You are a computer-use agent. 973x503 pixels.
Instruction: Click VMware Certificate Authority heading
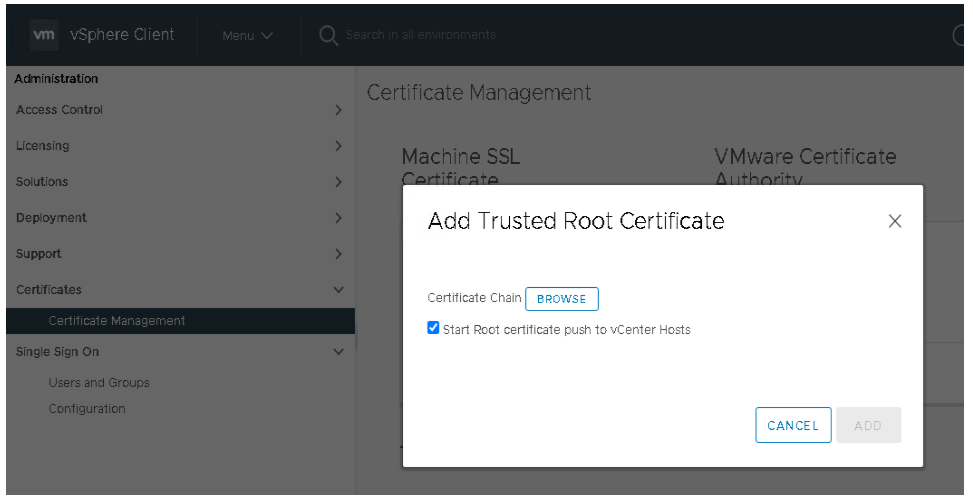(x=805, y=168)
